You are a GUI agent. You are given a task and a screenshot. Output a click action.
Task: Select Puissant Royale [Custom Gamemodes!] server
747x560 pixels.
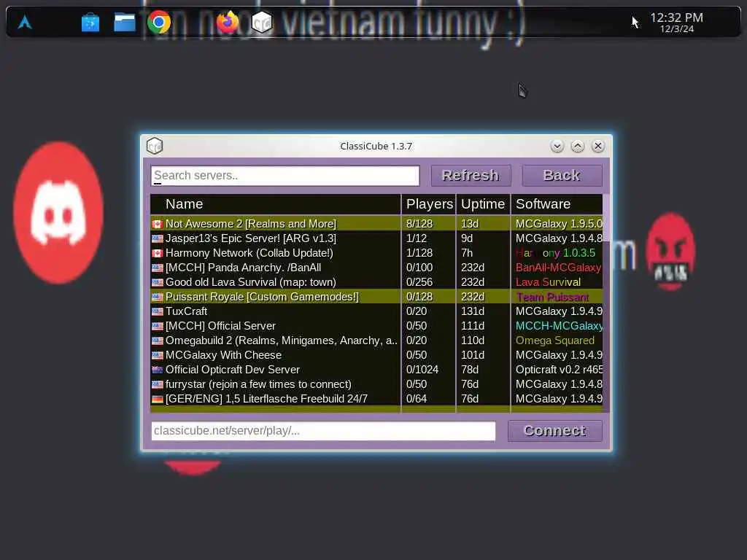pos(376,297)
